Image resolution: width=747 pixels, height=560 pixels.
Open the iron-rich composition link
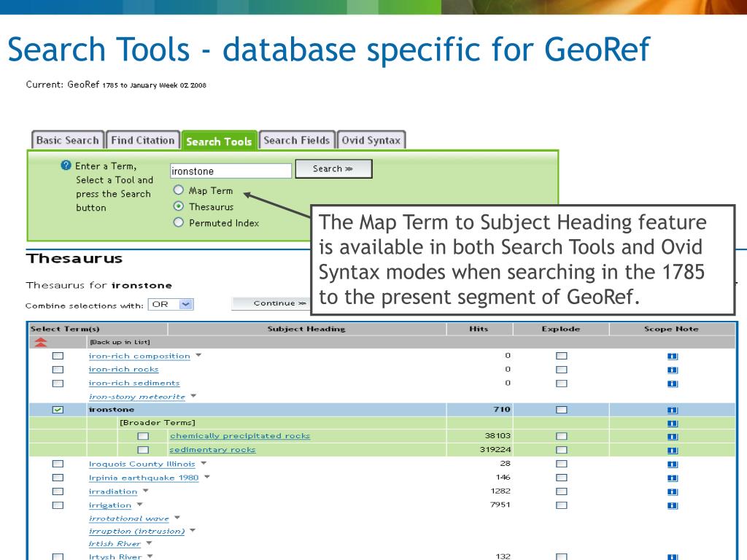[139, 356]
